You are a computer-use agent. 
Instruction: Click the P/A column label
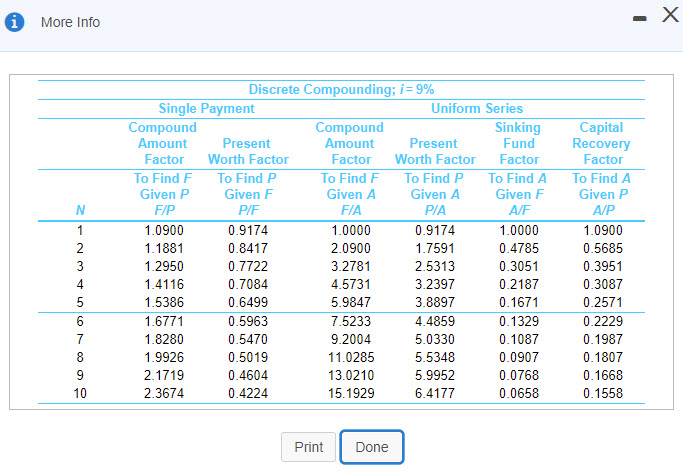point(435,210)
